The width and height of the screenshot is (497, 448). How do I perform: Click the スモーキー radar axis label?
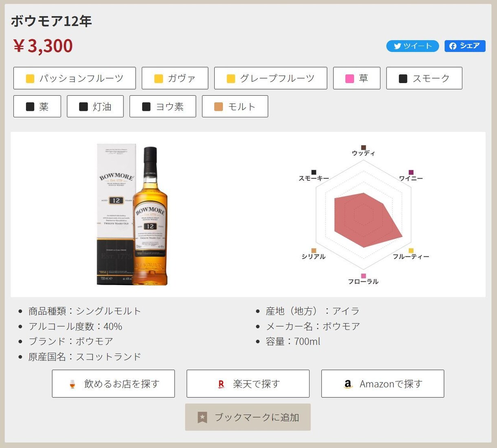point(314,178)
